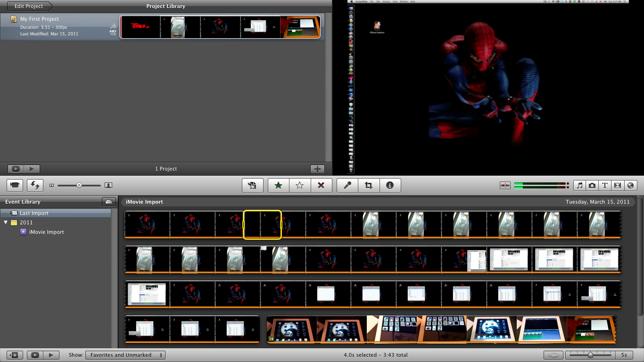Click the small thumbnail size icon

tap(52, 186)
